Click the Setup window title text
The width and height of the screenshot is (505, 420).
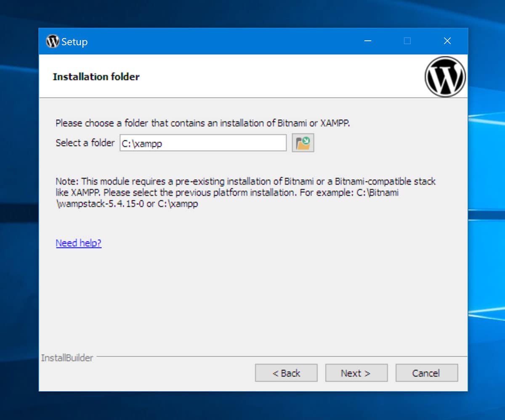coord(74,42)
